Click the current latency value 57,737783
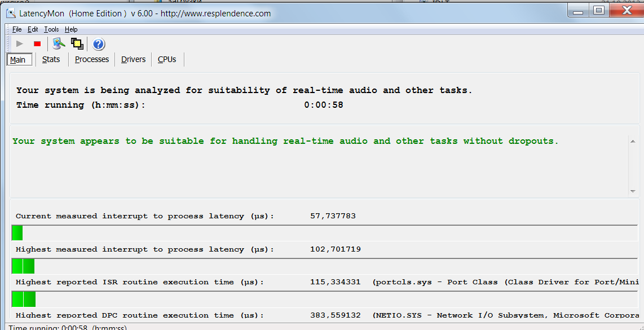This screenshot has width=644, height=330. click(333, 216)
